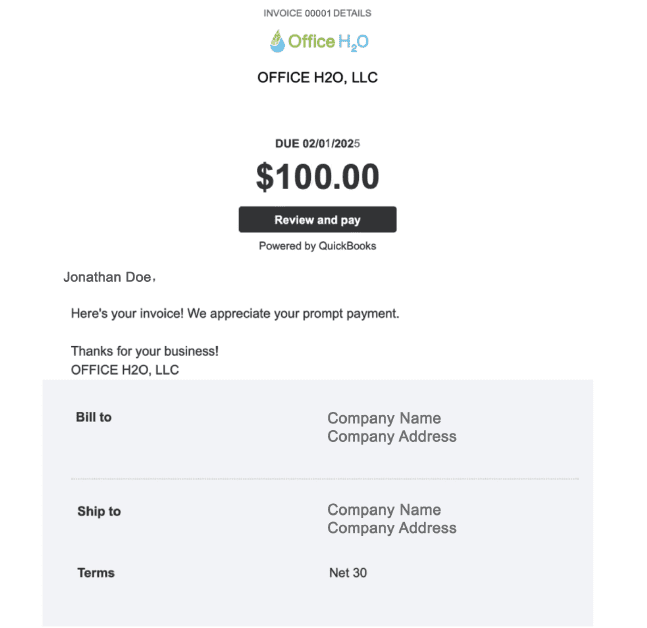Click Company Address under Bill to
The width and height of the screenshot is (647, 628).
click(392, 437)
